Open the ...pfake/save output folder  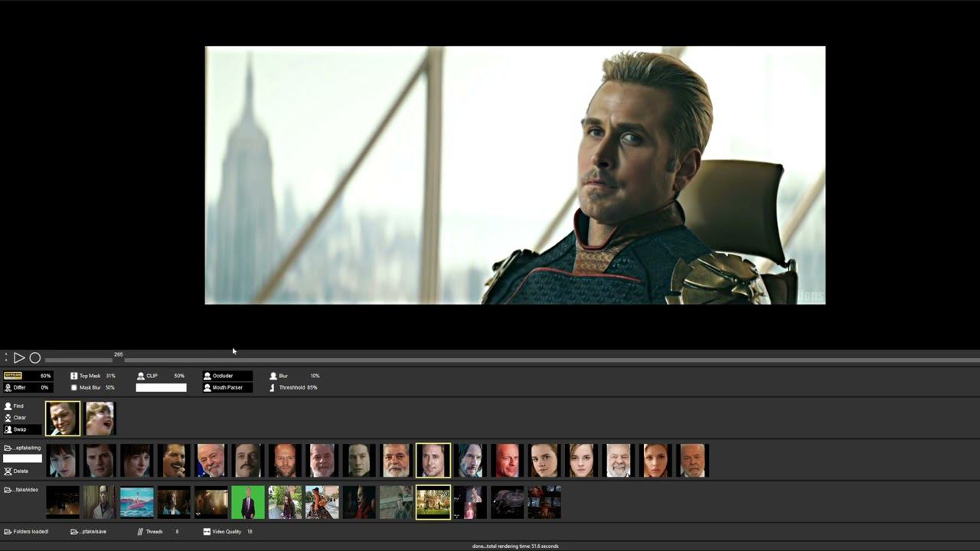88,531
